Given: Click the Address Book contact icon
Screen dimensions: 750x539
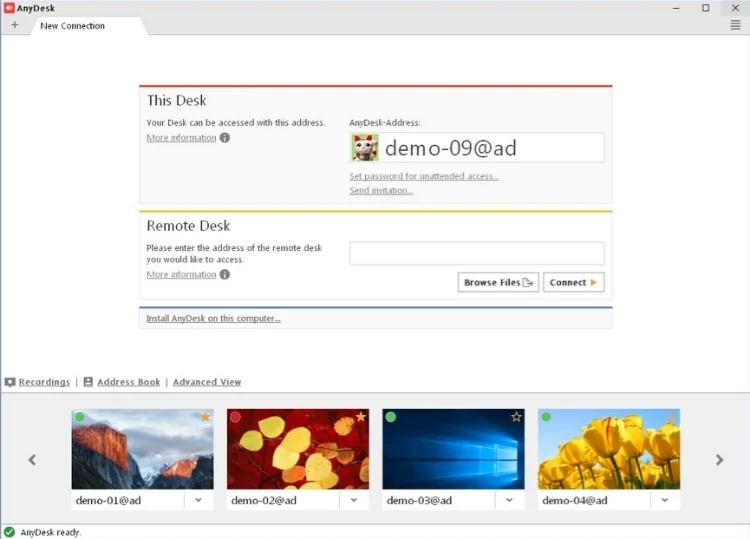Looking at the screenshot, I should [x=88, y=382].
